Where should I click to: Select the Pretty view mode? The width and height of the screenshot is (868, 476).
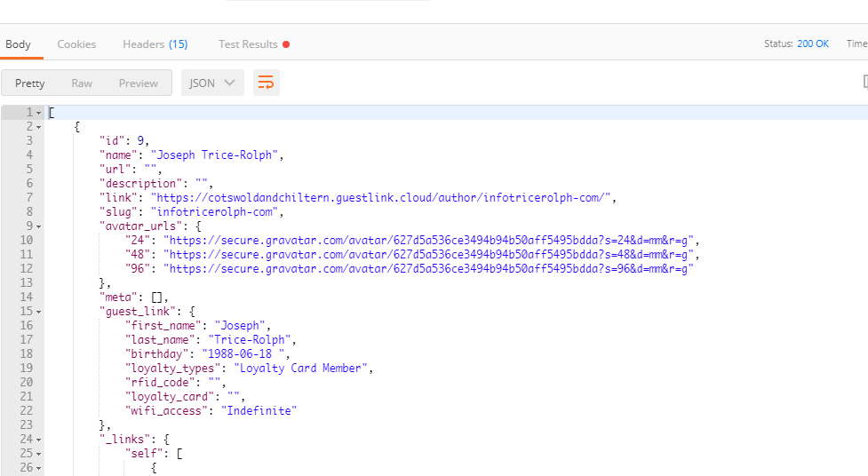point(30,83)
